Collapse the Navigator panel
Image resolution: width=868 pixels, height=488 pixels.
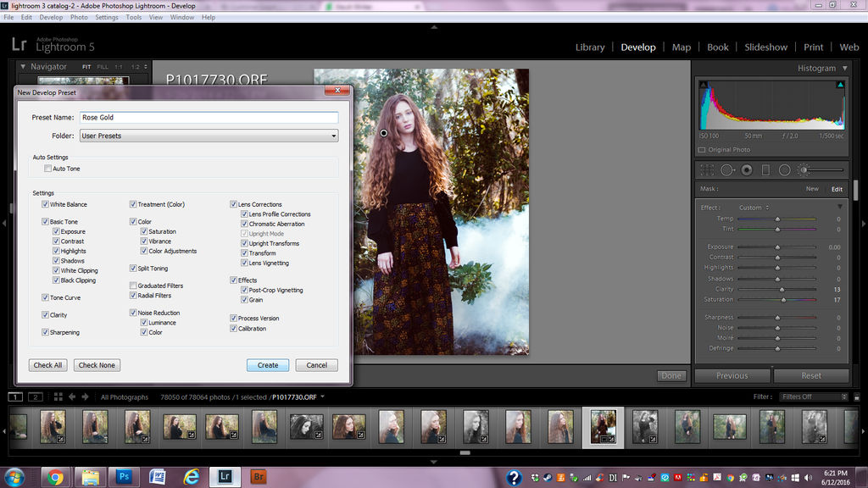click(23, 66)
